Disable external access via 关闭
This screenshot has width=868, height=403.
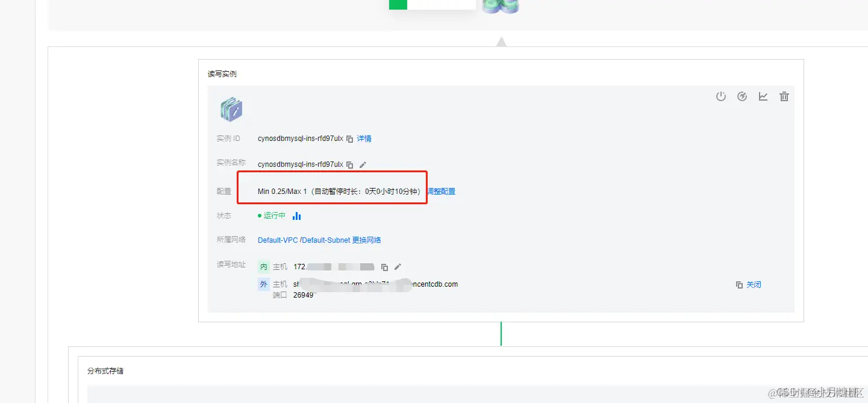754,284
